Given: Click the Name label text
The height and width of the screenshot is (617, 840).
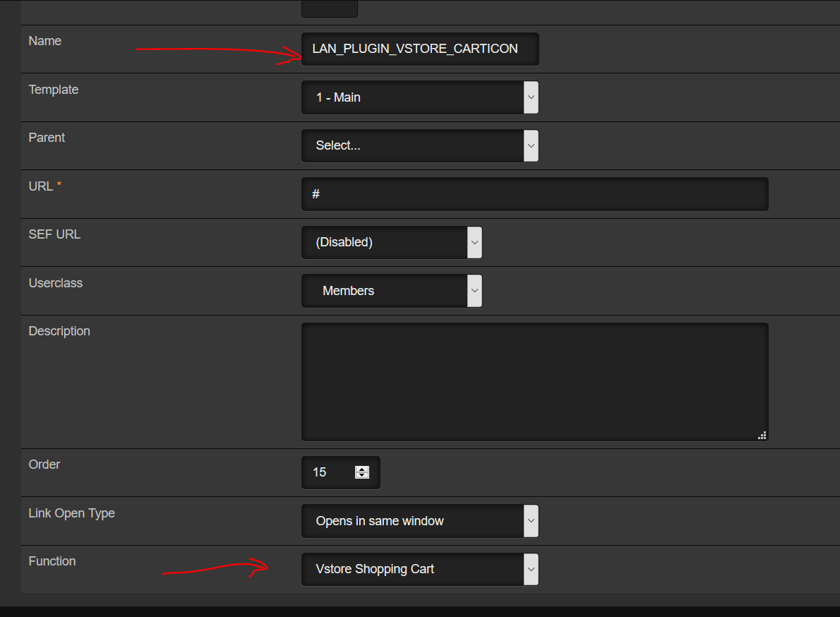Looking at the screenshot, I should point(45,41).
